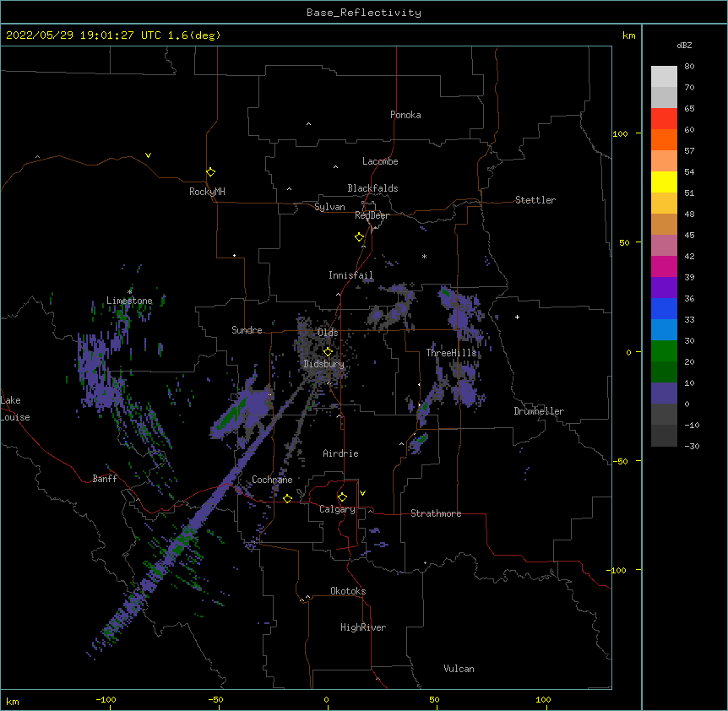Pick the light gray 80 dBZ legend color
728x711 pixels.
[664, 77]
